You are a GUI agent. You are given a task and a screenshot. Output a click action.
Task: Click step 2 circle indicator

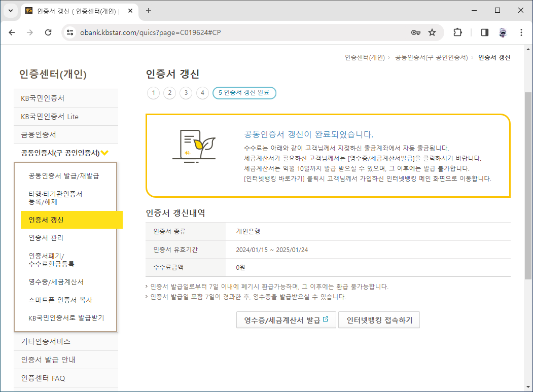tap(169, 93)
